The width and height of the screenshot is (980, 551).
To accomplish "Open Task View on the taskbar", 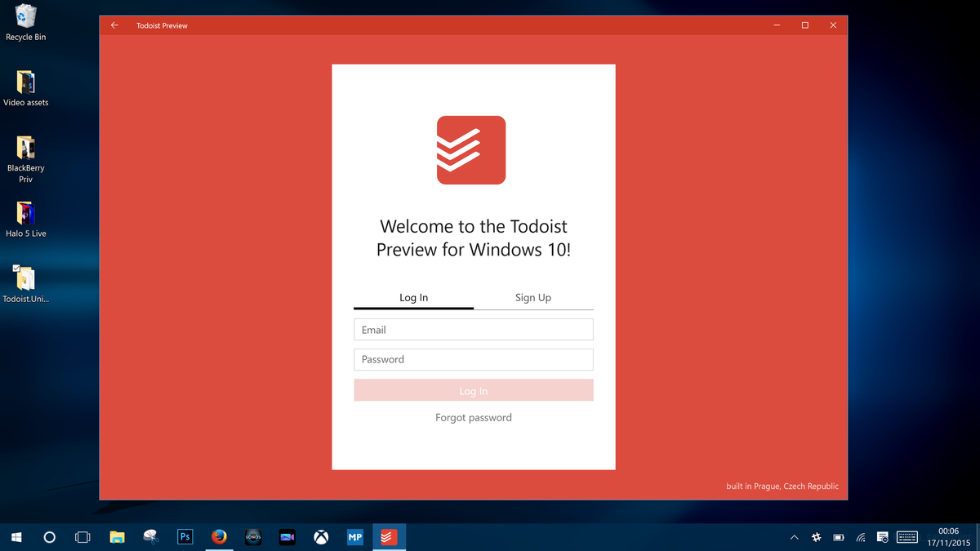I will (x=82, y=537).
